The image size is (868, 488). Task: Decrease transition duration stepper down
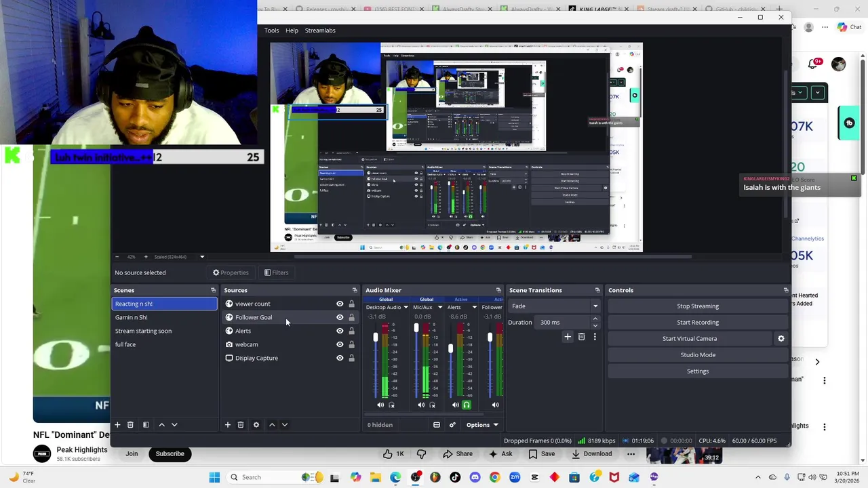595,326
